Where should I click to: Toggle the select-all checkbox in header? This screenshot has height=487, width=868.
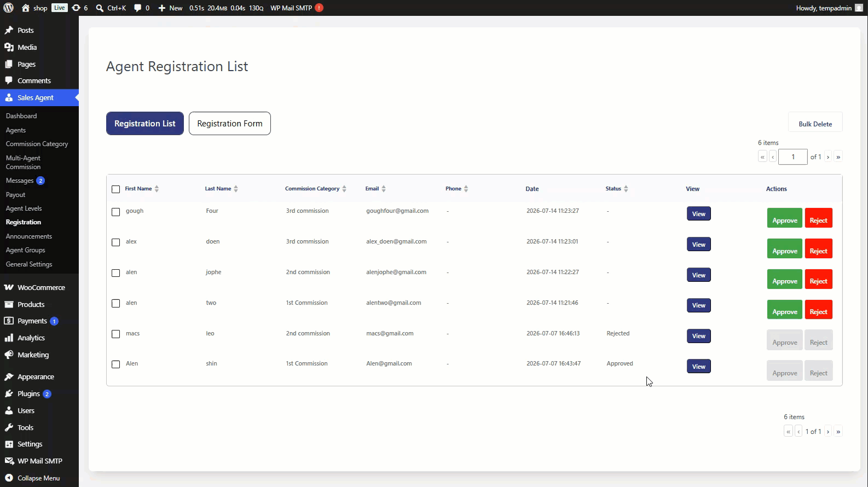click(115, 189)
